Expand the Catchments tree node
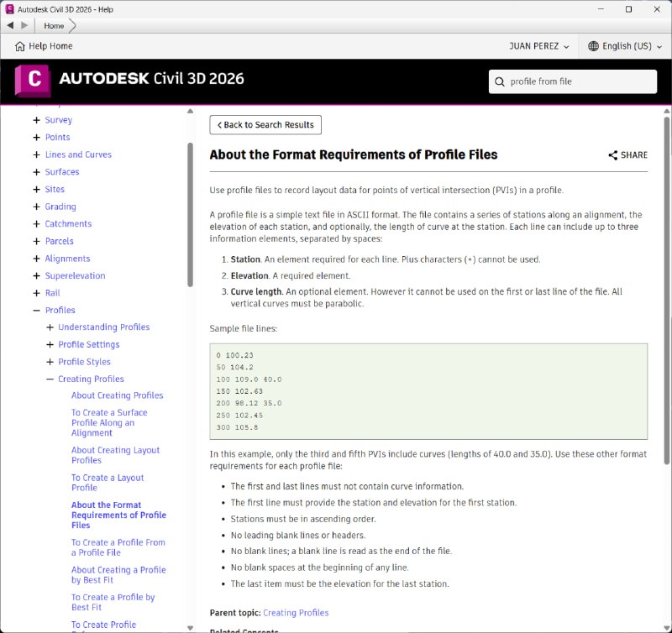 (x=36, y=224)
